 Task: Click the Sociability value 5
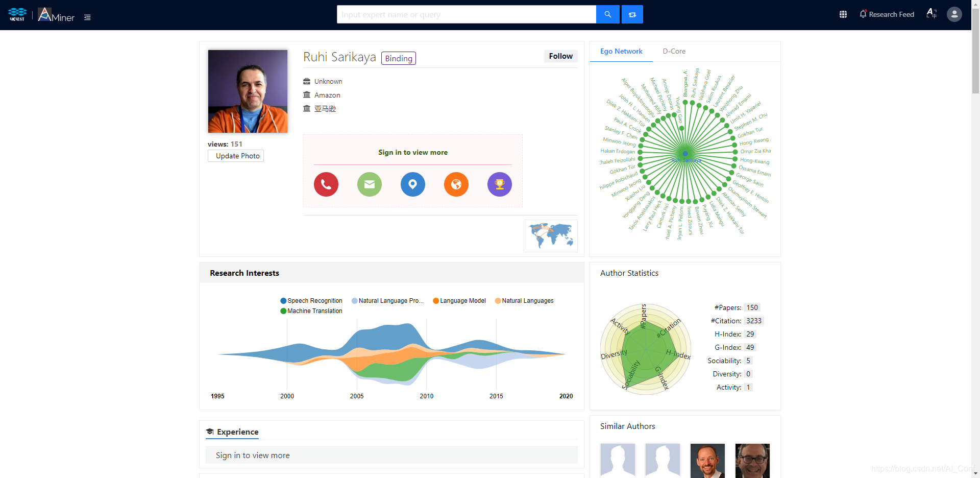click(748, 361)
